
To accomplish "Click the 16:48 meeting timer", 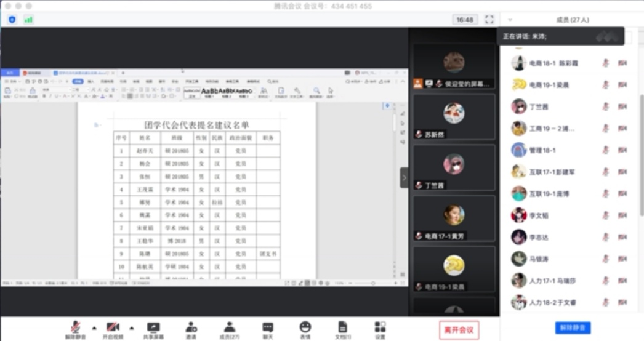I will [465, 20].
